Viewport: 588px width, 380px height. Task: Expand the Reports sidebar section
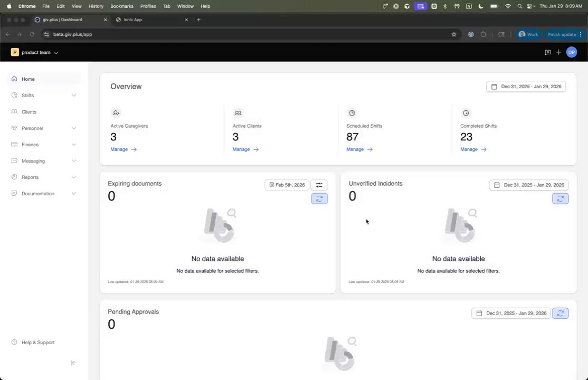coord(74,177)
